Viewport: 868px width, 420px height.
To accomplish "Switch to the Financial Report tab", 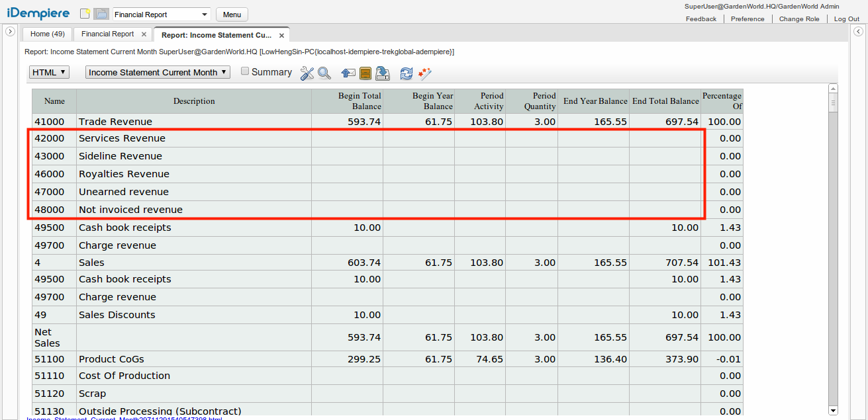I will [x=107, y=34].
